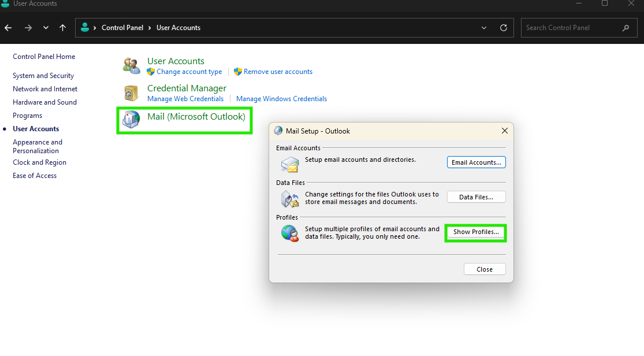Open Mail (Microsoft Outlook) link
644x356 pixels.
point(196,117)
